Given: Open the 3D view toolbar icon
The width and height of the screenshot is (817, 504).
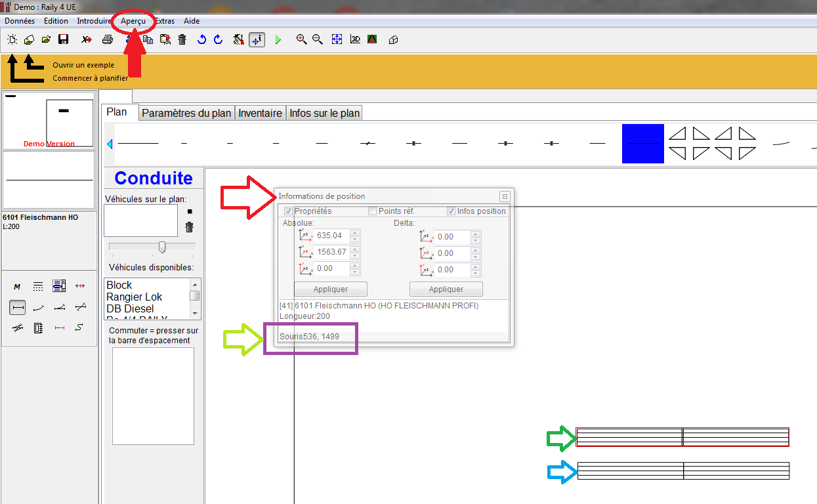Looking at the screenshot, I should pos(355,39).
